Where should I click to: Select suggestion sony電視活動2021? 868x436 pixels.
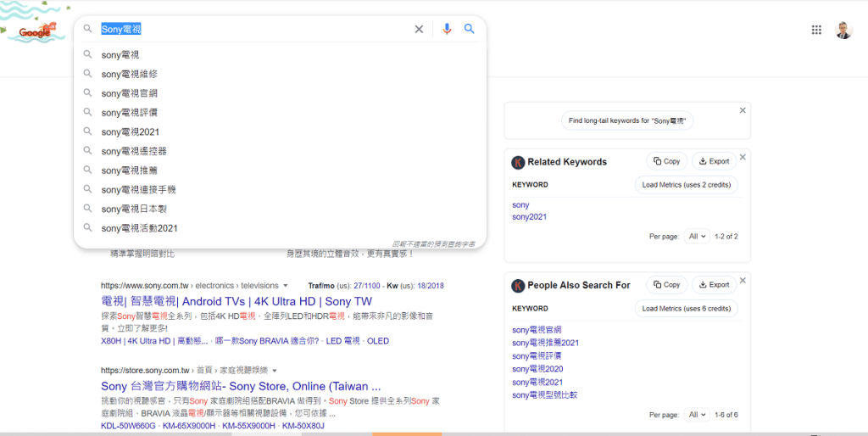click(280, 228)
